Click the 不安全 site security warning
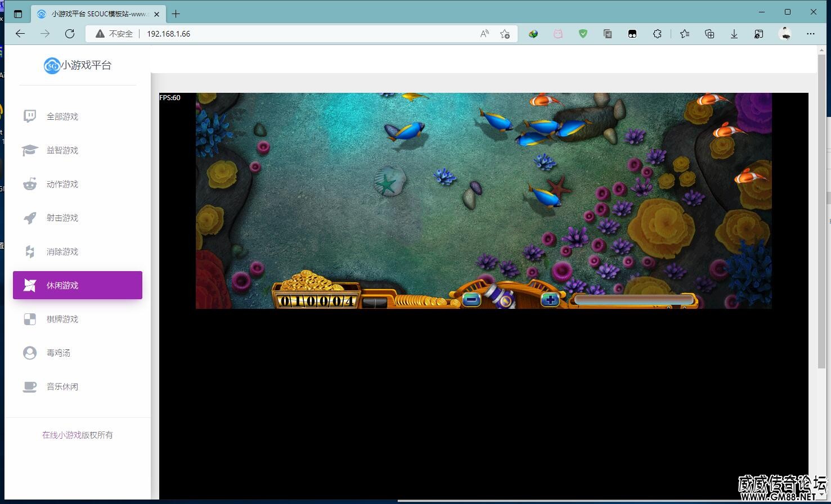This screenshot has width=831, height=504. point(114,34)
